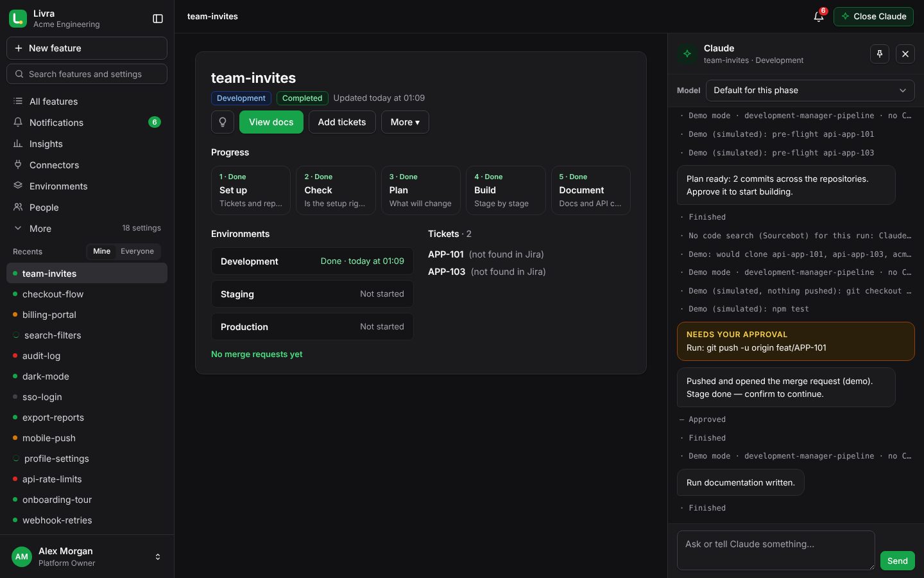Click the AM user avatar
Screen dimensions: 924x578
tap(22, 557)
